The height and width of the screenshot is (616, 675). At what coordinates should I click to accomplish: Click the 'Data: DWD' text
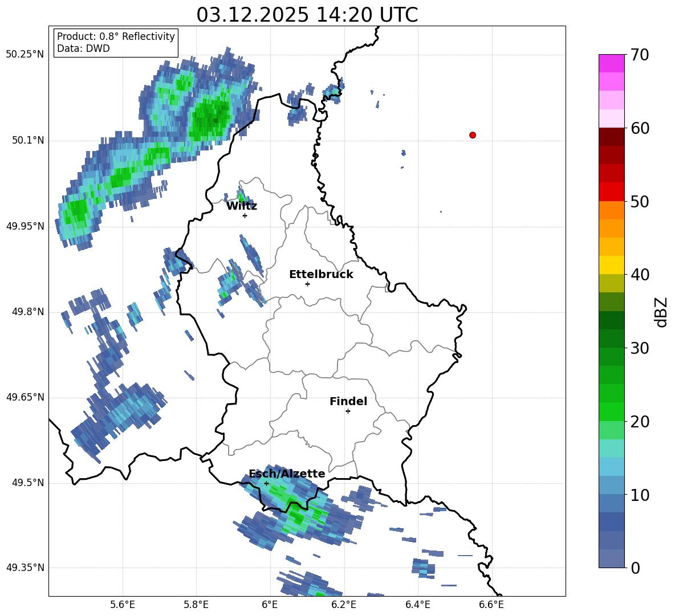click(x=83, y=48)
